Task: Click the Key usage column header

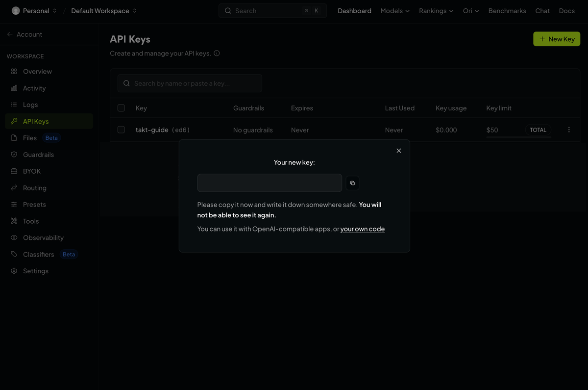Action: [451, 108]
